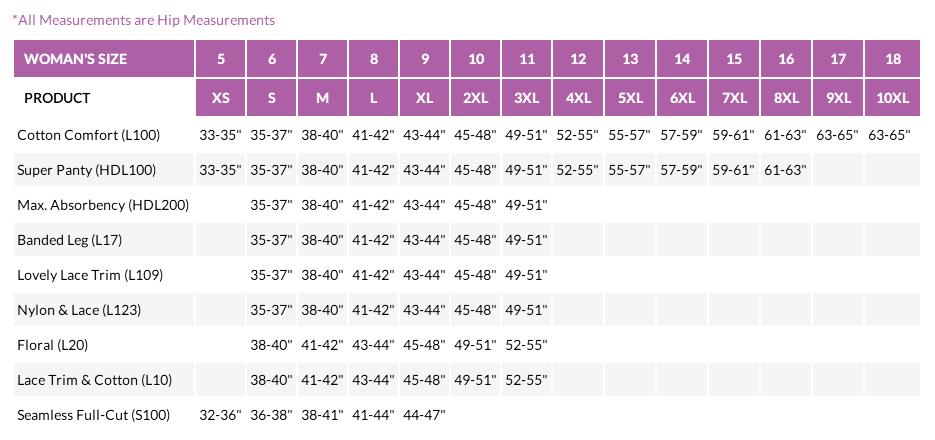Select the size 12 column header
Viewport: 935px width, 440px height.
coord(578,59)
